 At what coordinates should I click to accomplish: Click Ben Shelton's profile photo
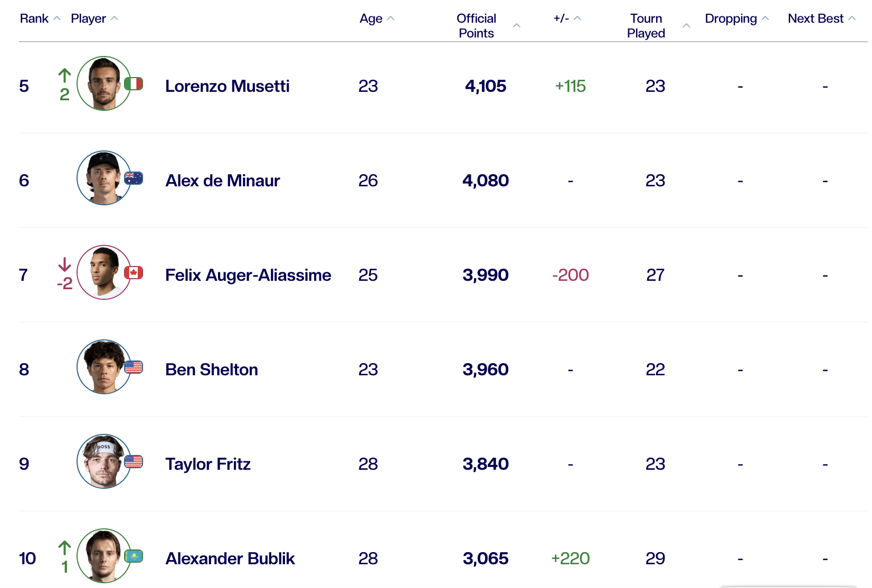(104, 367)
